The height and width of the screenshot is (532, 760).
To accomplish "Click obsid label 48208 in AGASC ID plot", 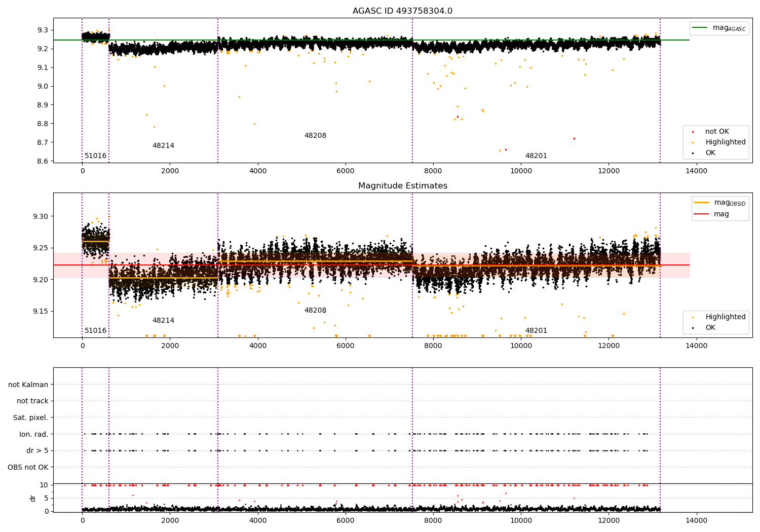I will click(x=315, y=136).
